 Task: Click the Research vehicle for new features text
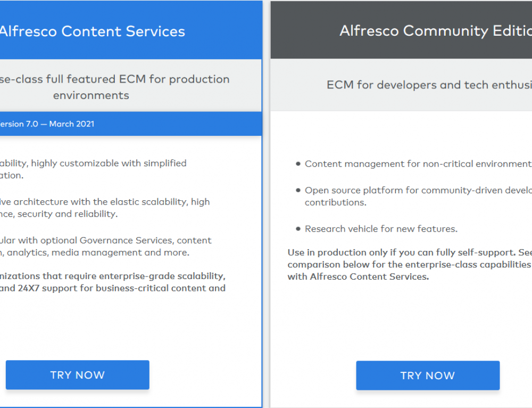pos(381,229)
